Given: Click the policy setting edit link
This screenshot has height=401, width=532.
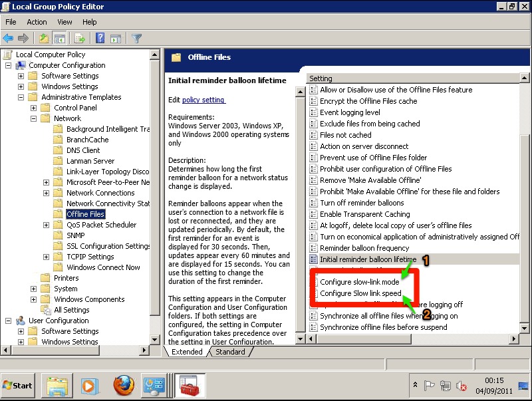Looking at the screenshot, I should tap(203, 100).
